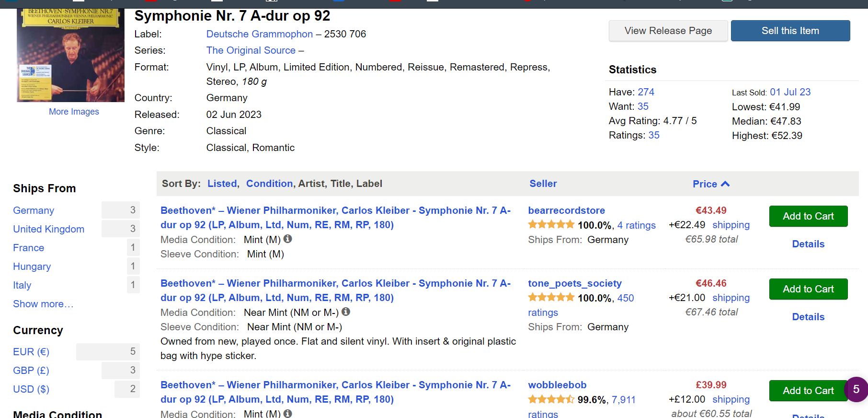Open Details for tone_poets_society listing

[808, 317]
